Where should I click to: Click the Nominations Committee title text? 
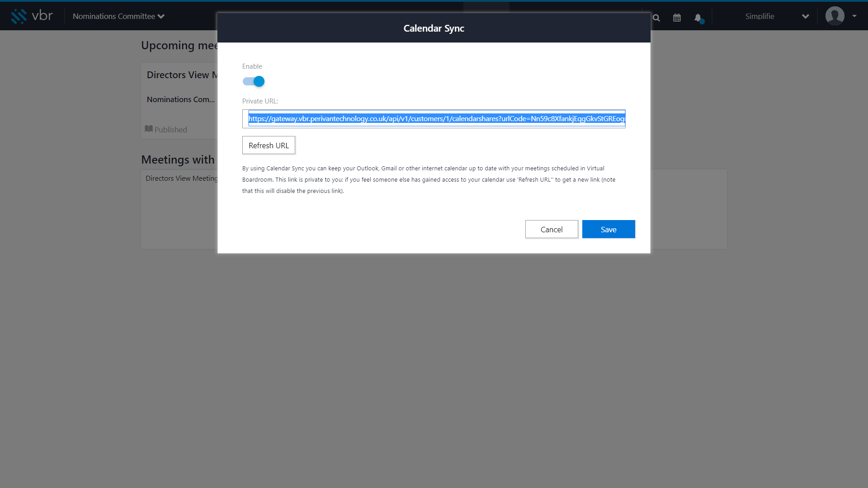coord(114,16)
